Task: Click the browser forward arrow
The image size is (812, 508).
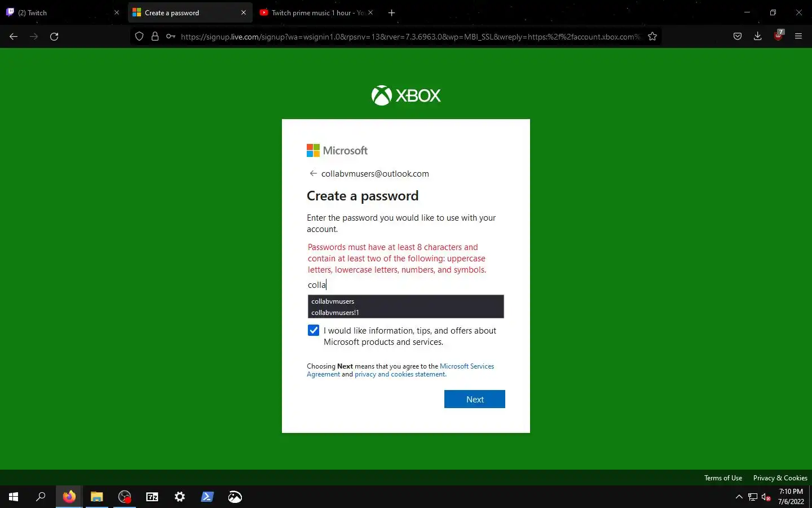Action: [34, 36]
